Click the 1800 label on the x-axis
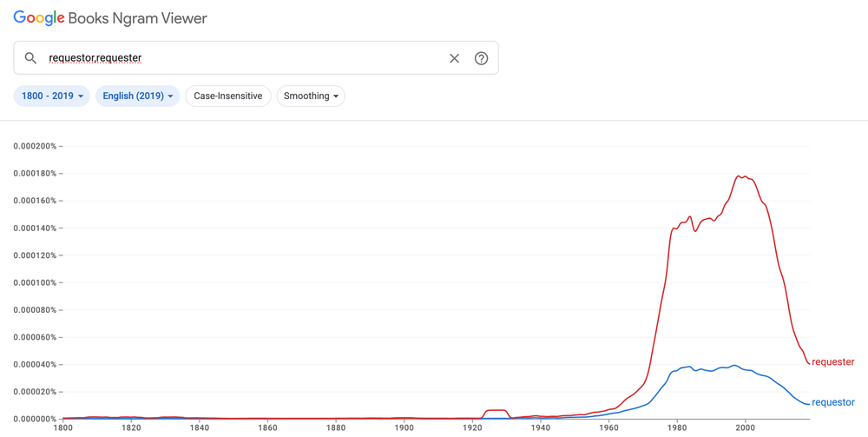The height and width of the screenshot is (437, 868). point(63,427)
